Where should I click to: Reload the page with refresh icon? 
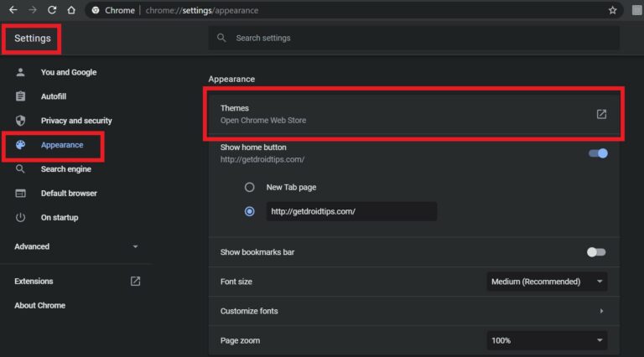click(x=52, y=10)
